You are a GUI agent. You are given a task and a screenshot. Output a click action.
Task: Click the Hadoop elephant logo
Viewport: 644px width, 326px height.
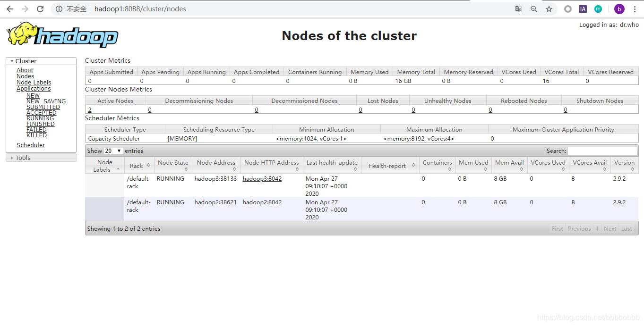[x=62, y=34]
